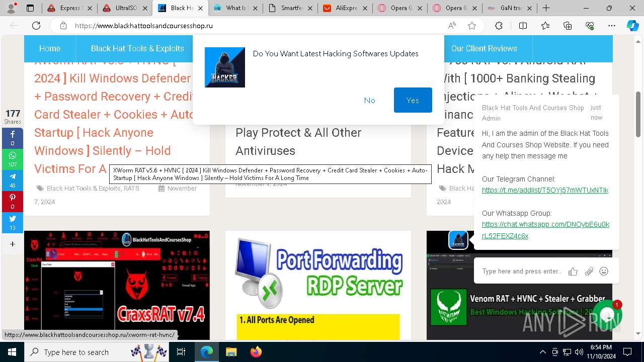Open the Read Aloud icon in the address bar
The height and width of the screenshot is (362, 644).
coord(452,26)
